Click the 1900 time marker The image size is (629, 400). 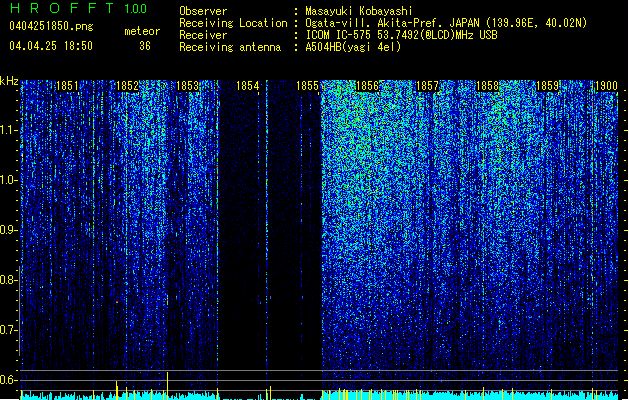click(x=606, y=86)
